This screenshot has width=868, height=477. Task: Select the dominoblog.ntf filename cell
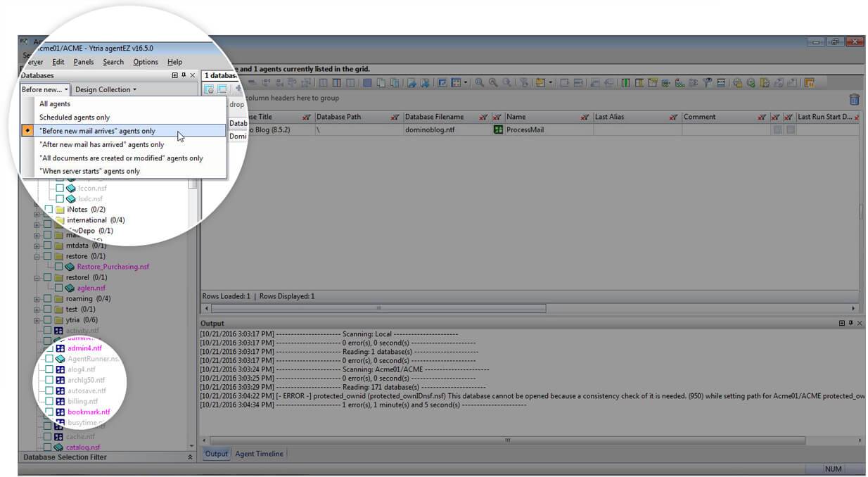pyautogui.click(x=447, y=130)
